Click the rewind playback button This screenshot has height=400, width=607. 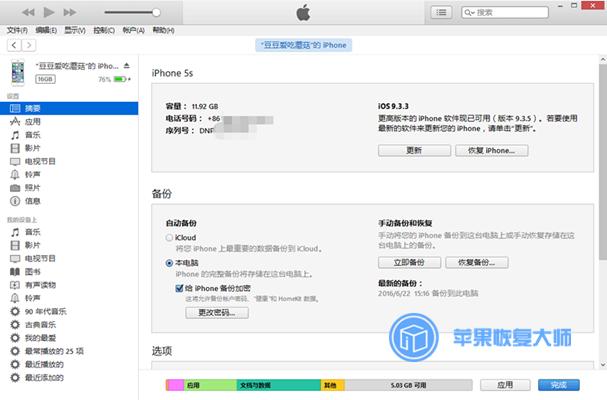pyautogui.click(x=28, y=12)
